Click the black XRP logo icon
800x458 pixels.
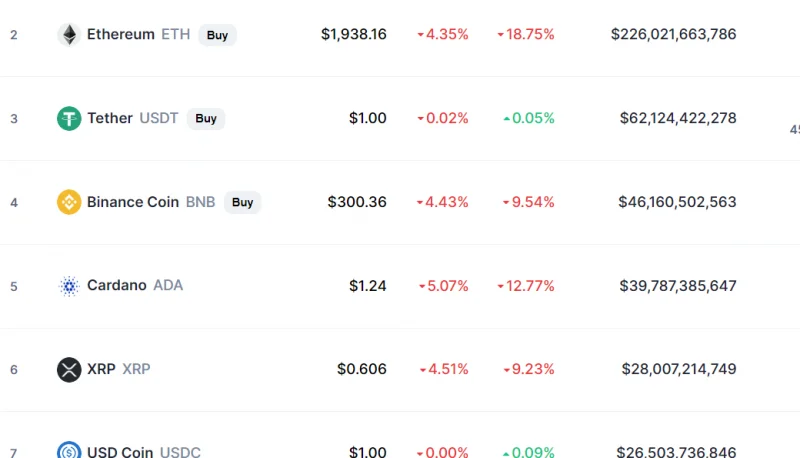(x=69, y=369)
